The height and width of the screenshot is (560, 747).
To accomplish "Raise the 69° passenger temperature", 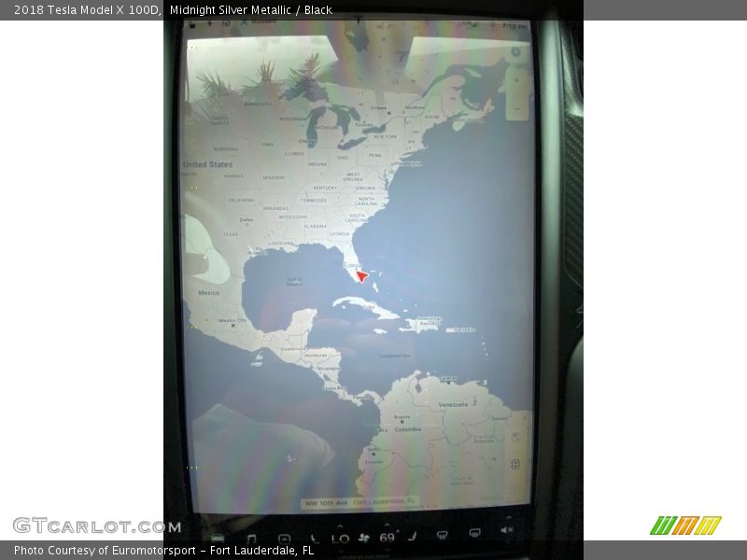I will pos(387,525).
